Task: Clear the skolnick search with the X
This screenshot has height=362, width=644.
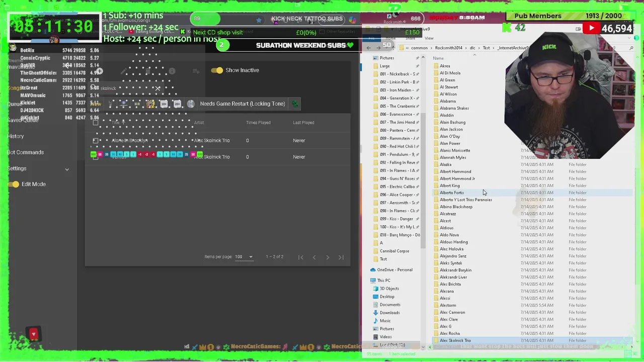Action: coord(157,88)
